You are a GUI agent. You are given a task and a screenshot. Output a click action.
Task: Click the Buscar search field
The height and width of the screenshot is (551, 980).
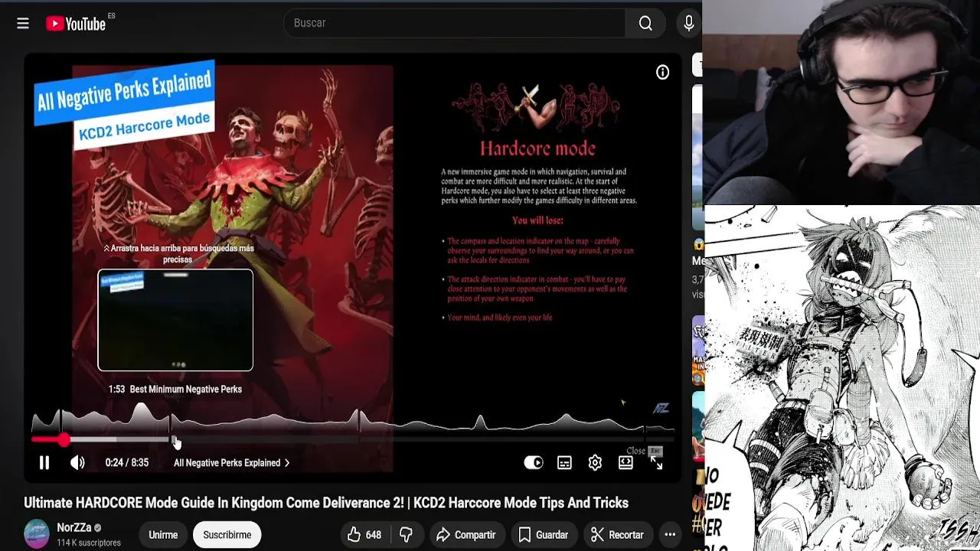click(455, 23)
